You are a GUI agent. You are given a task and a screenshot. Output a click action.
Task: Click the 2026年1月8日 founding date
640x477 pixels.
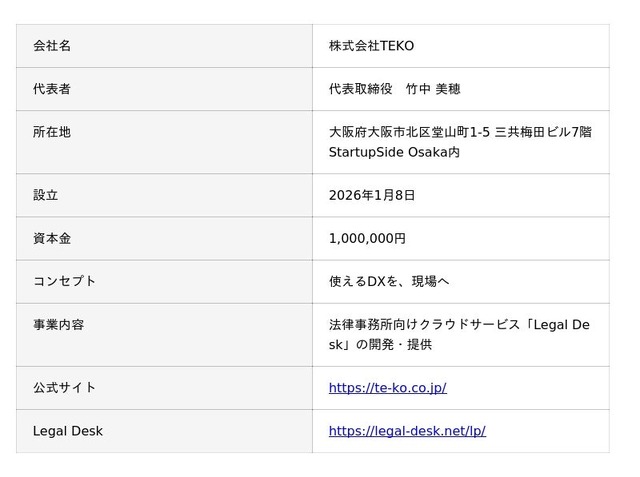click(371, 195)
